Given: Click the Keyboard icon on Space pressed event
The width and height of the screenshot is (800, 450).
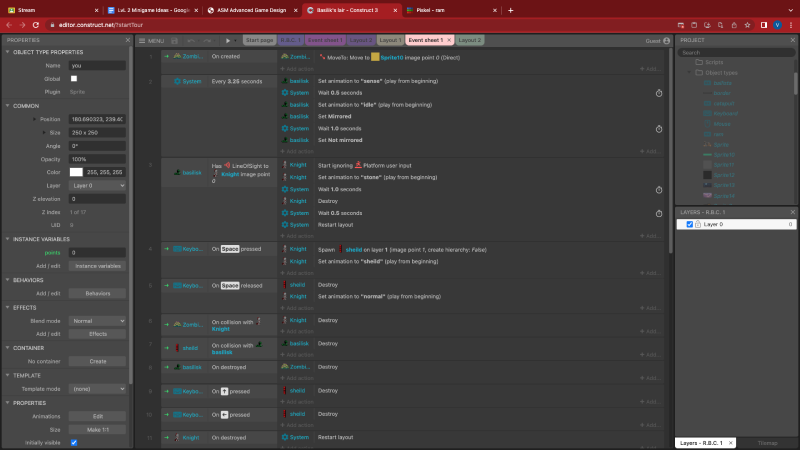Looking at the screenshot, I should 174,248.
